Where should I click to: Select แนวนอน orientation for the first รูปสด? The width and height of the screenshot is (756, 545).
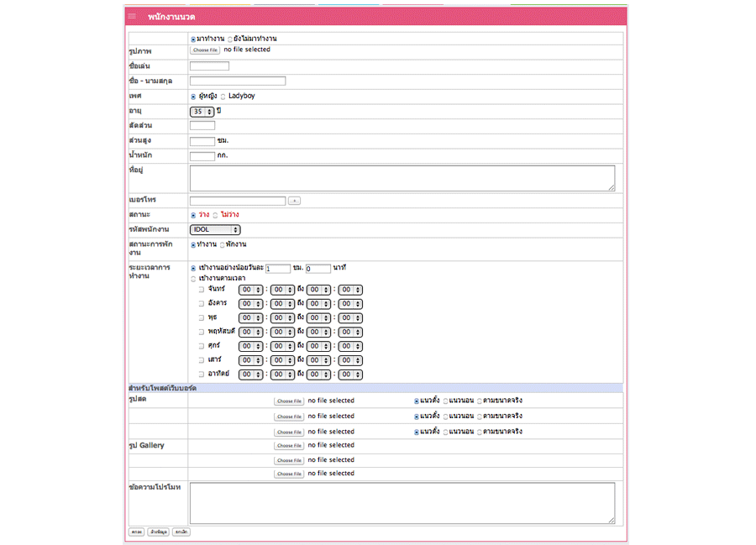tap(445, 401)
